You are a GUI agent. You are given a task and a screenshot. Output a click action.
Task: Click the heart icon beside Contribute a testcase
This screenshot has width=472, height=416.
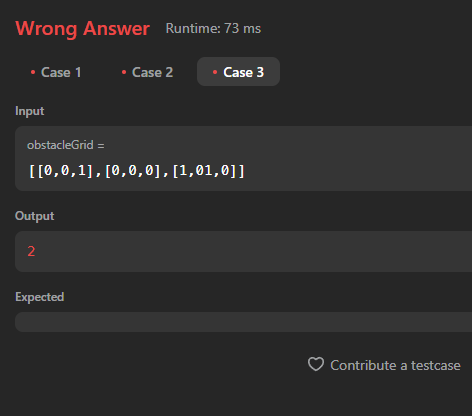coord(316,364)
